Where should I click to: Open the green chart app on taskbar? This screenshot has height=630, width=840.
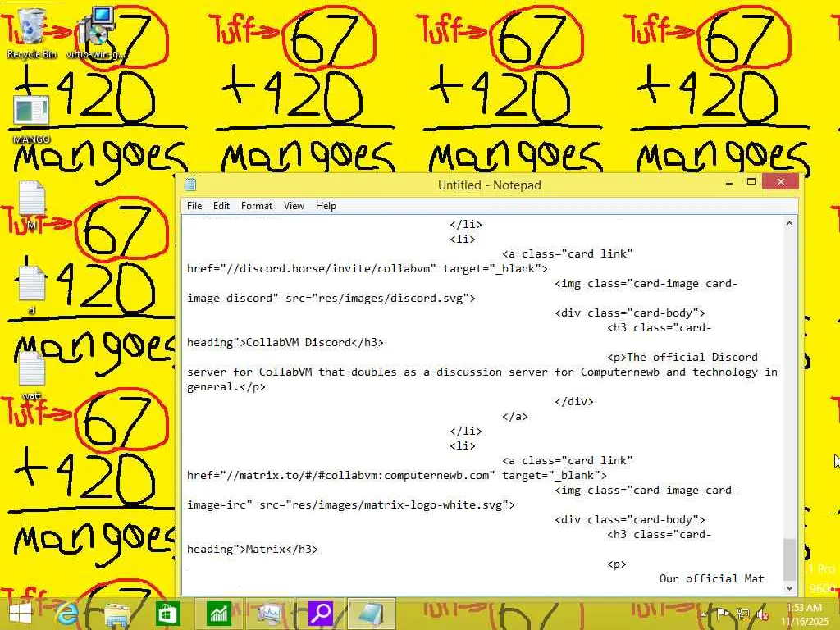pos(218,614)
